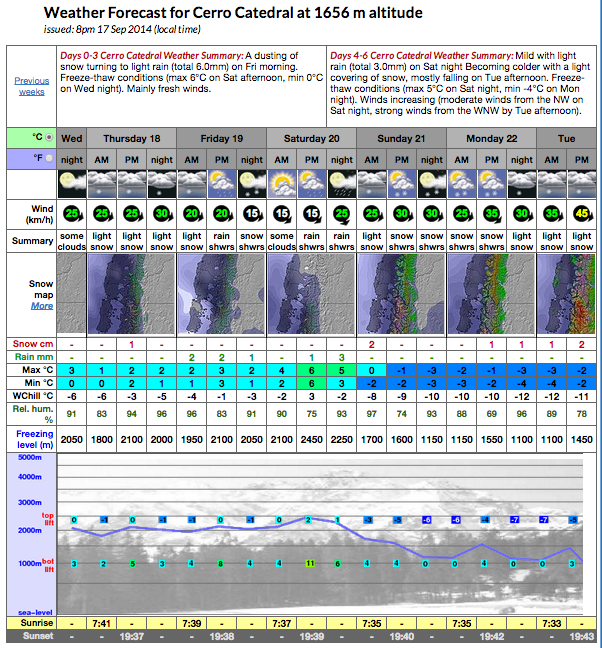The image size is (602, 648).
Task: Click Thursday night wind icon showing 30
Action: click(x=162, y=214)
